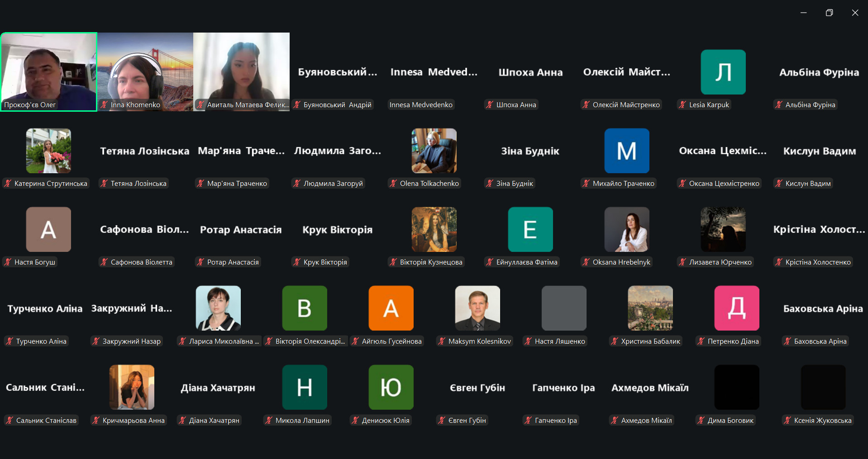Click muted mic icon beside Olena Tolkachenko
The height and width of the screenshot is (459, 868).
pos(393,184)
